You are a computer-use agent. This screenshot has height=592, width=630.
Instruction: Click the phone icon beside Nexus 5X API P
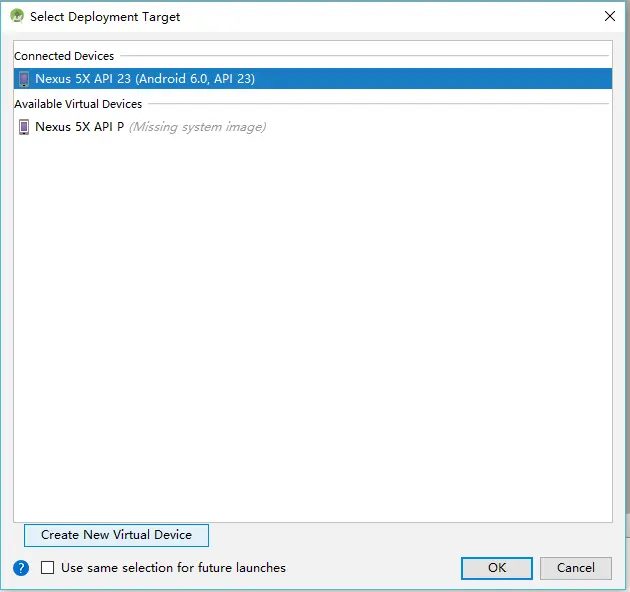pos(24,127)
